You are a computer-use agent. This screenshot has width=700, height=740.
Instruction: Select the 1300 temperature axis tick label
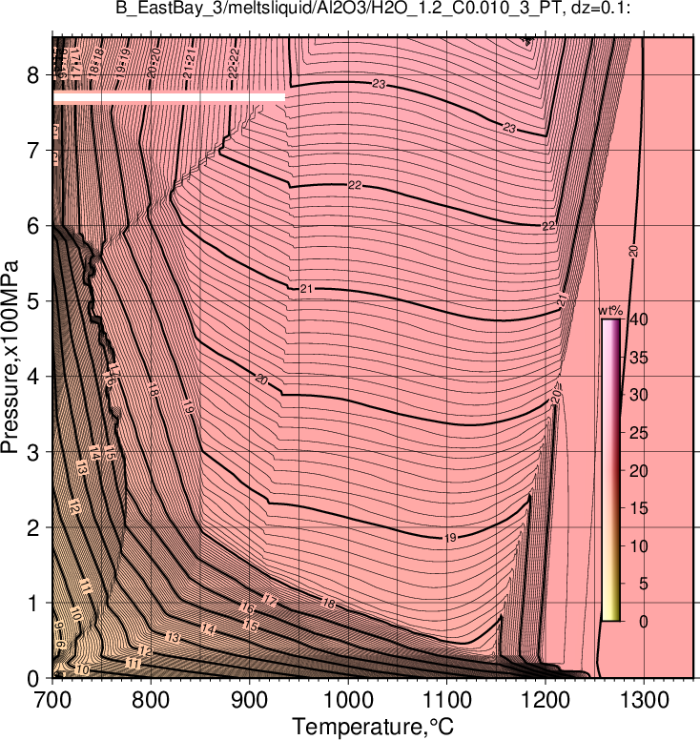tap(645, 700)
